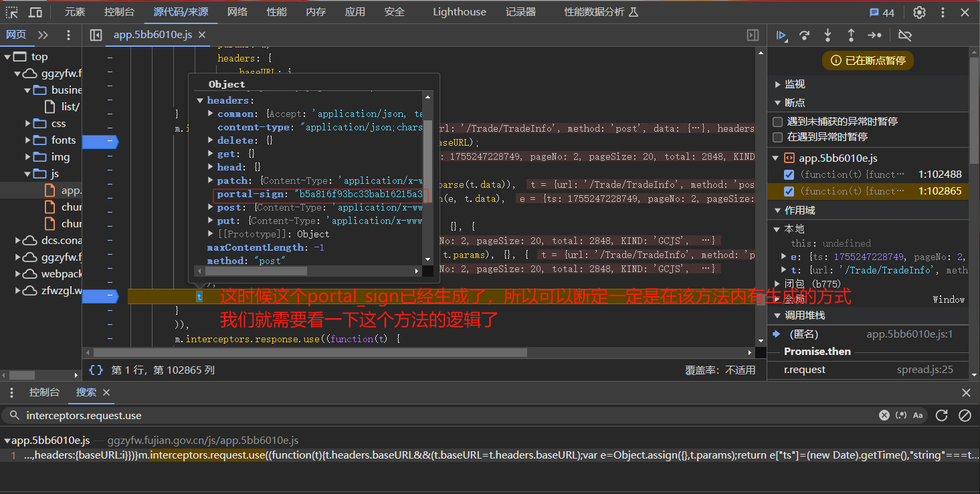The width and height of the screenshot is (980, 494).
Task: Click the interceptors.request.use search result line
Action: [490, 455]
